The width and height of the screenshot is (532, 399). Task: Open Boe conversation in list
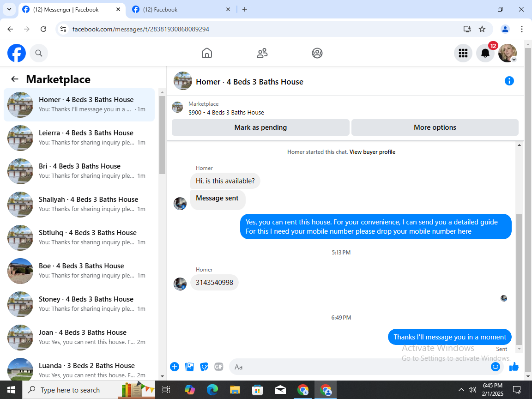pos(79,271)
